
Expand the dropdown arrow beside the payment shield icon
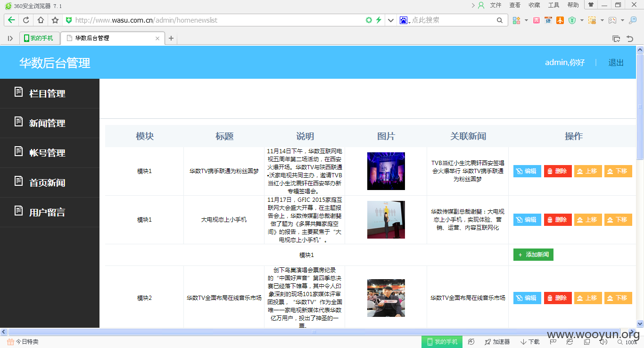click(582, 20)
